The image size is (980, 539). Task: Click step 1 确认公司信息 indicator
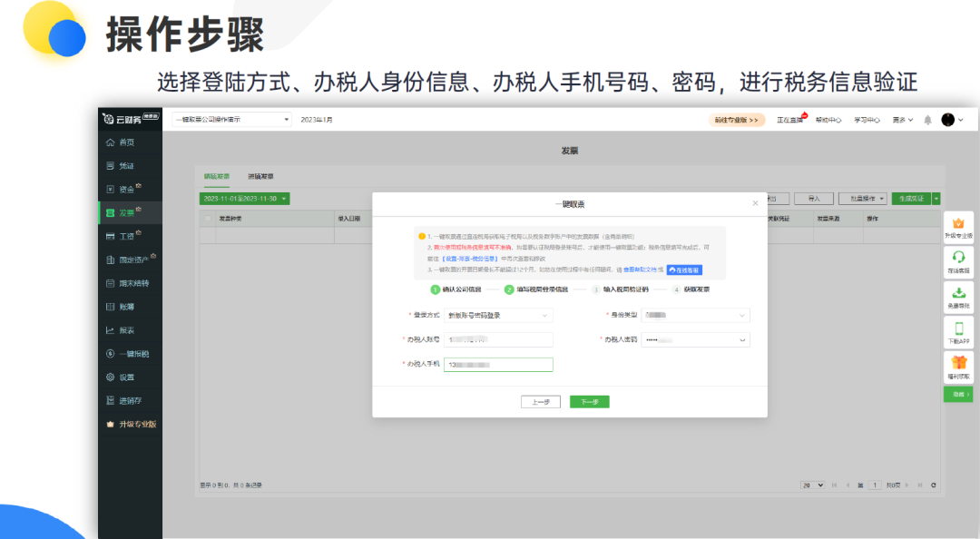coord(456,289)
